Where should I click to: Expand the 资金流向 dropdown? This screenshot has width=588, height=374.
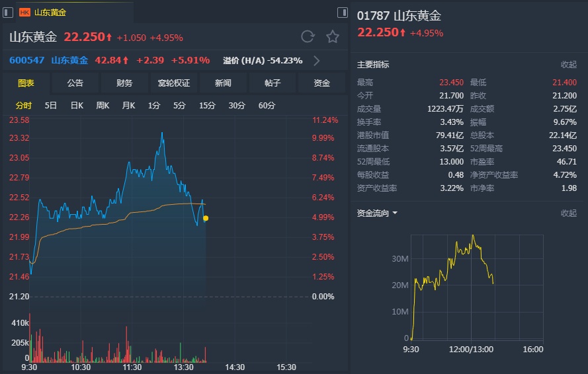tap(395, 213)
